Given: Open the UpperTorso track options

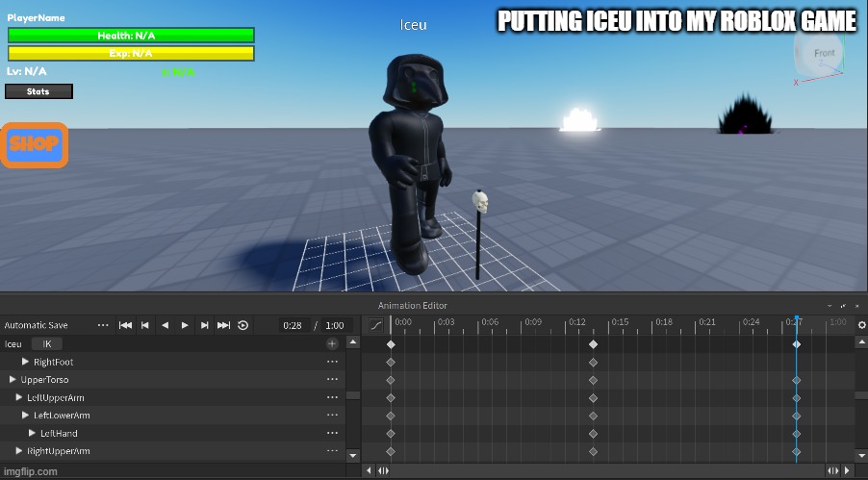Looking at the screenshot, I should (332, 380).
